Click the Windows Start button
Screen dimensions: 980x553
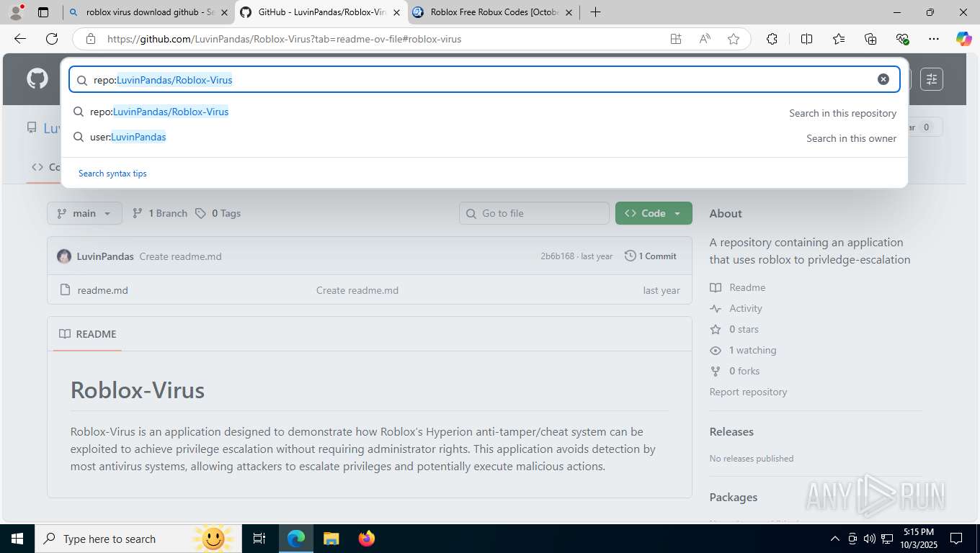[17, 539]
